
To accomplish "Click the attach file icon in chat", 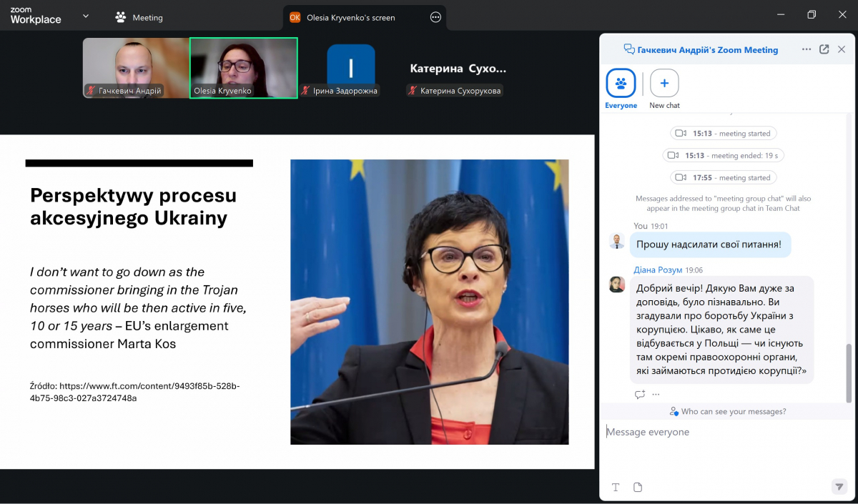I will point(638,488).
